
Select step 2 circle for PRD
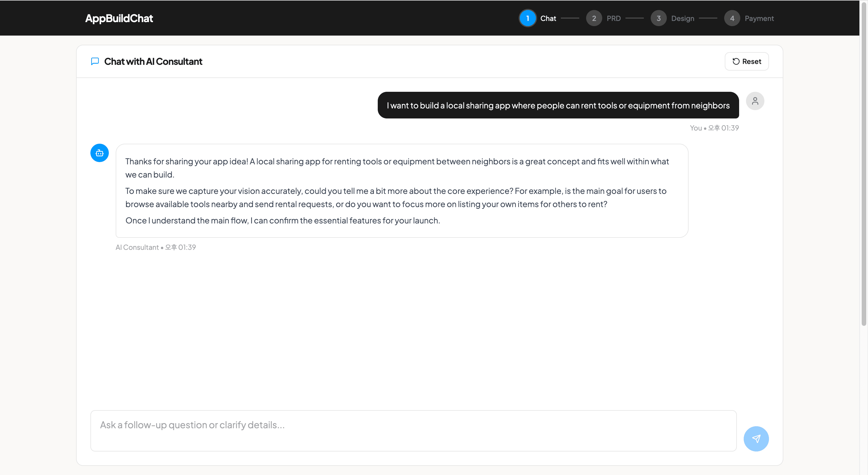[594, 18]
